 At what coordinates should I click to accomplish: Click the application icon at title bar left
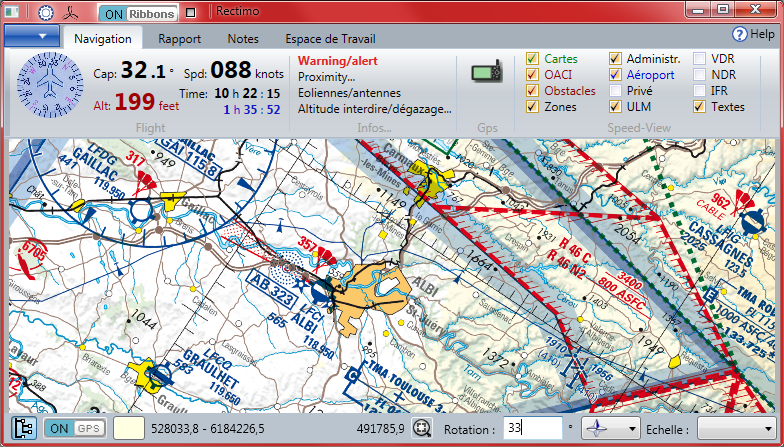click(x=12, y=11)
